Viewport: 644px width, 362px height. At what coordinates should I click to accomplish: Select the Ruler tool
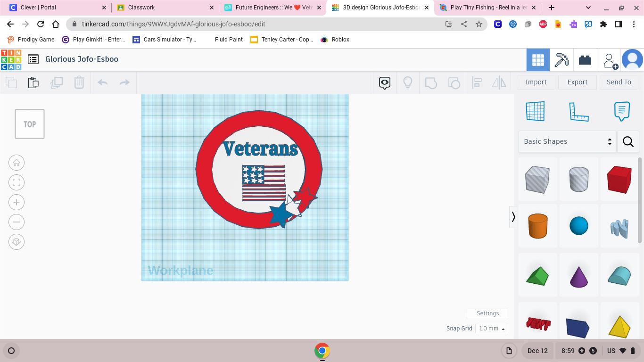tap(579, 112)
